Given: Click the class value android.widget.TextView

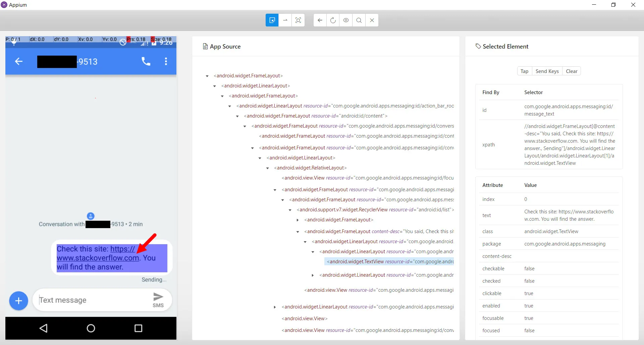Looking at the screenshot, I should pos(551,231).
